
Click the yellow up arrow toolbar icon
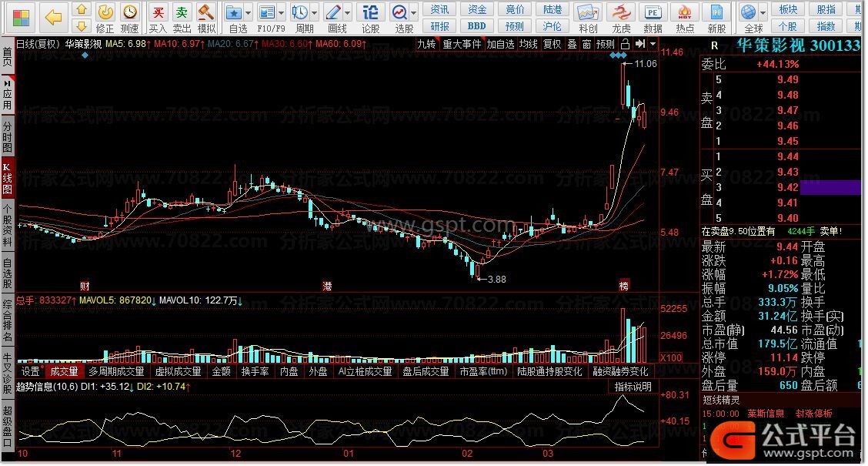click(82, 9)
